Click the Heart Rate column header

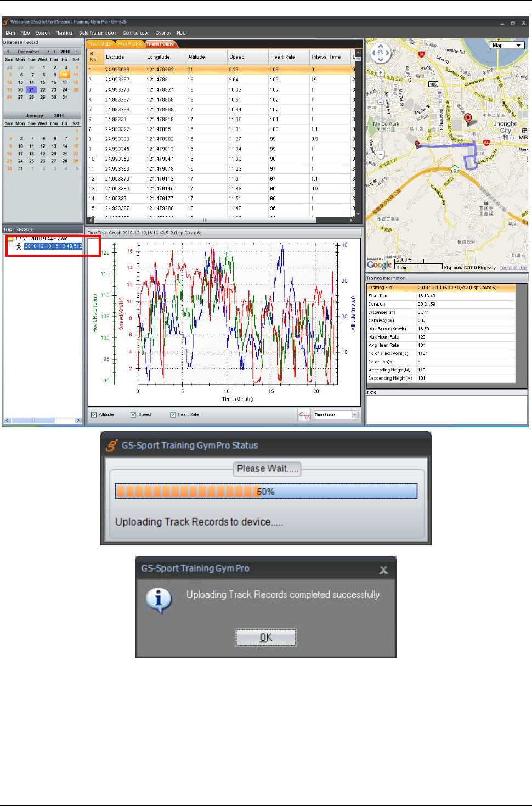(x=289, y=57)
